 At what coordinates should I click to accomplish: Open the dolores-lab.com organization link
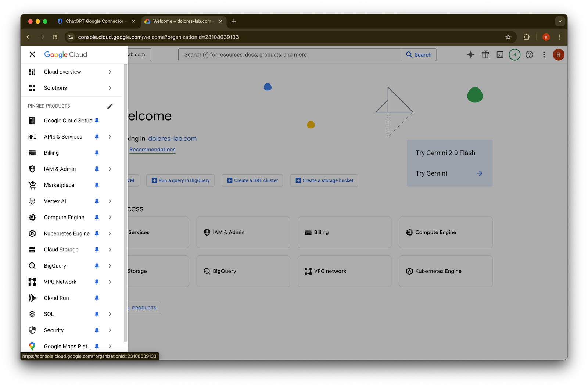pyautogui.click(x=172, y=139)
